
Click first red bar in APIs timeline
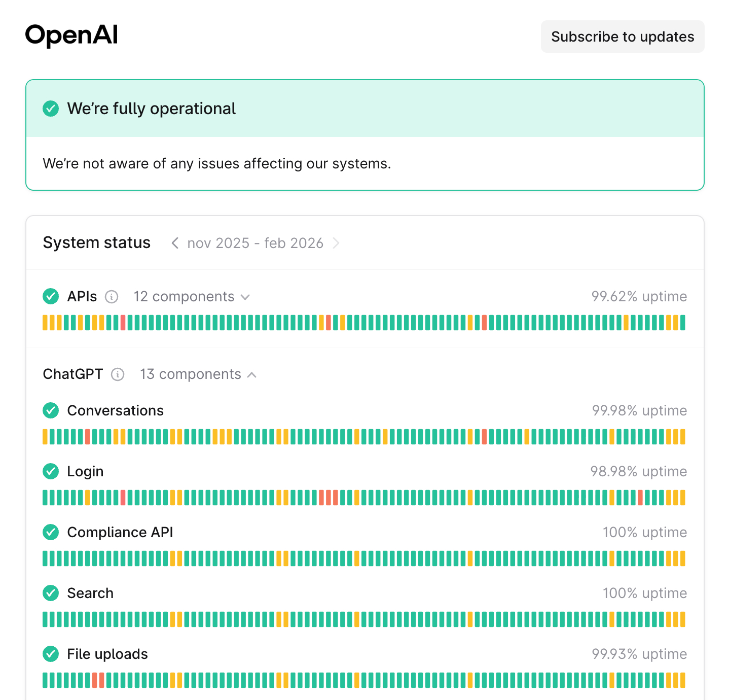tap(123, 323)
